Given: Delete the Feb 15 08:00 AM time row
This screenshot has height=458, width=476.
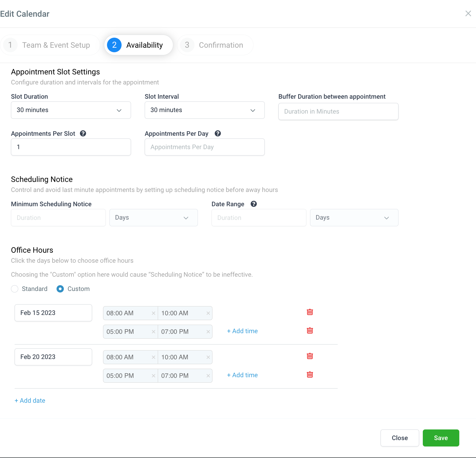Looking at the screenshot, I should (310, 312).
